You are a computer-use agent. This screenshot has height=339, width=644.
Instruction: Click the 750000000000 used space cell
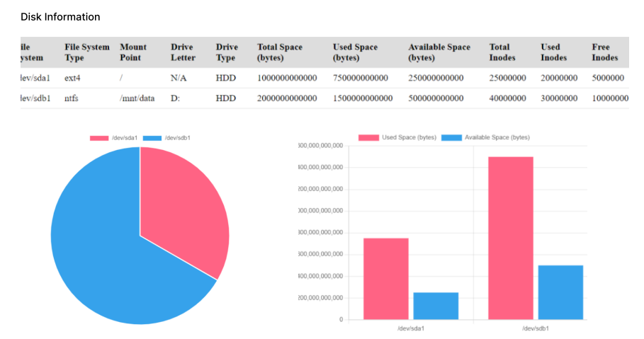coord(360,78)
